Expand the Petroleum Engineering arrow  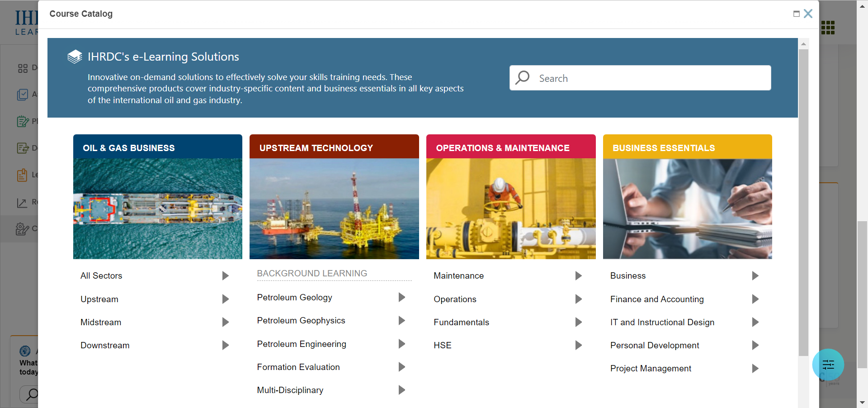[x=401, y=344]
